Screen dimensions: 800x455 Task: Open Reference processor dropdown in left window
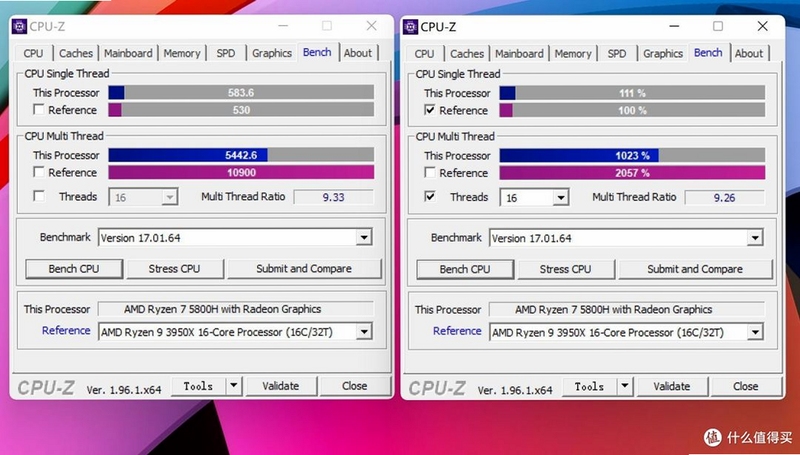[363, 332]
